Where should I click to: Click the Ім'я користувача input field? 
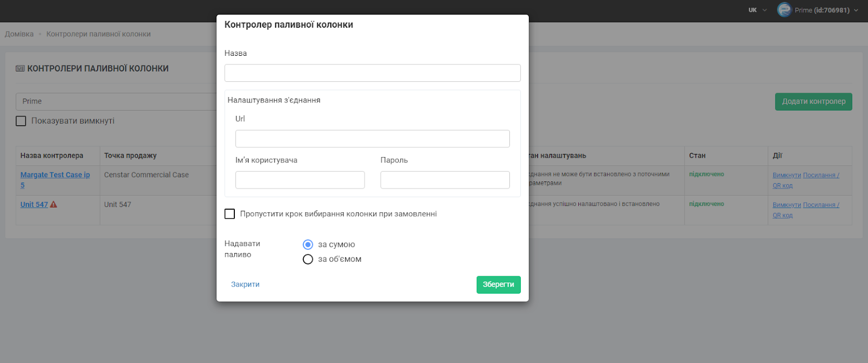300,180
